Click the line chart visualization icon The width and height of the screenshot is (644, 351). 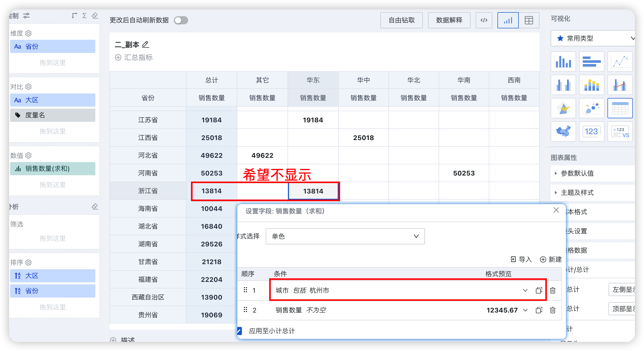tap(620, 61)
